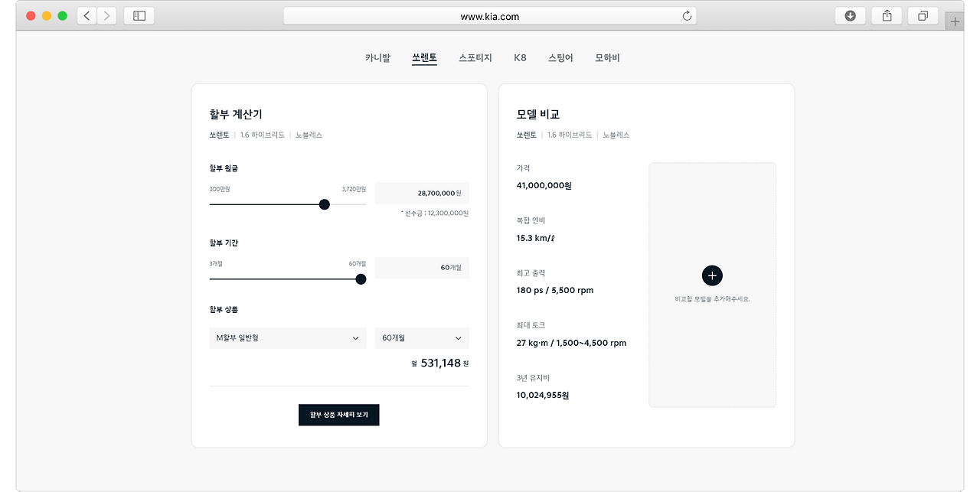This screenshot has width=980, height=492.
Task: Select the 쏘렌토 tab
Action: 424,57
